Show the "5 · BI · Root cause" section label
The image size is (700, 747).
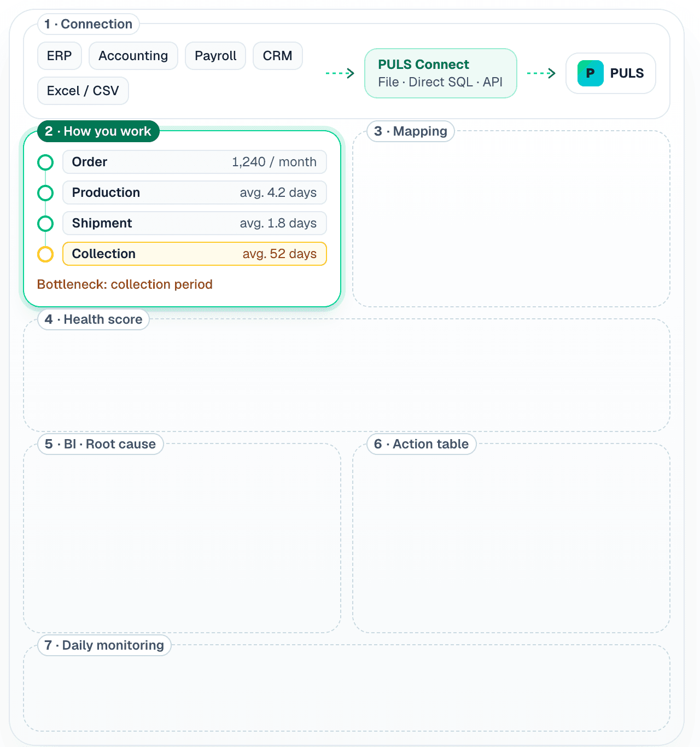(101, 444)
